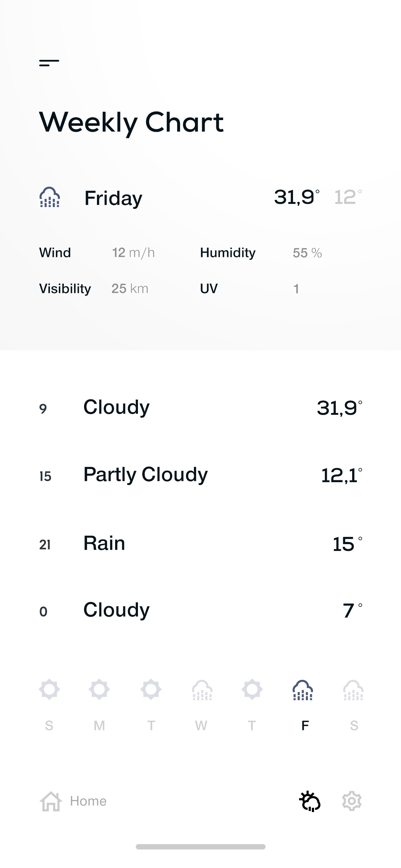Open the weather forecast nav icon
Image resolution: width=401 pixels, height=868 pixels.
click(x=310, y=801)
